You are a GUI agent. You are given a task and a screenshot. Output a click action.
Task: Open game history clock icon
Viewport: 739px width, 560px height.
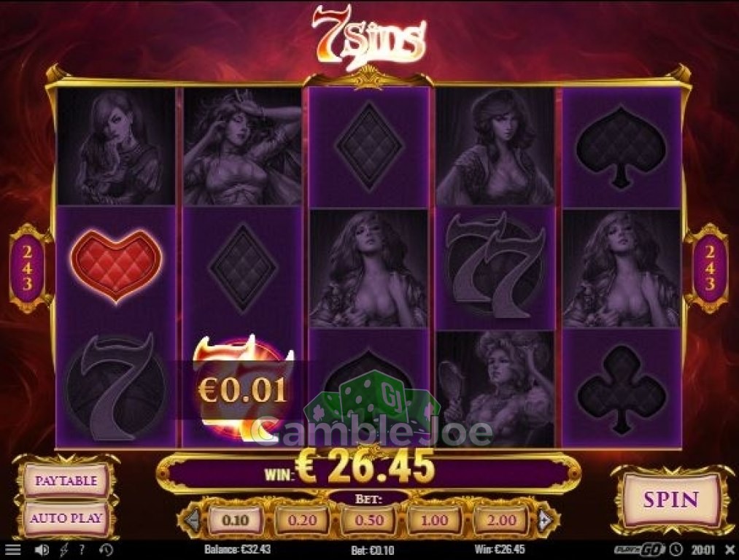[106, 549]
